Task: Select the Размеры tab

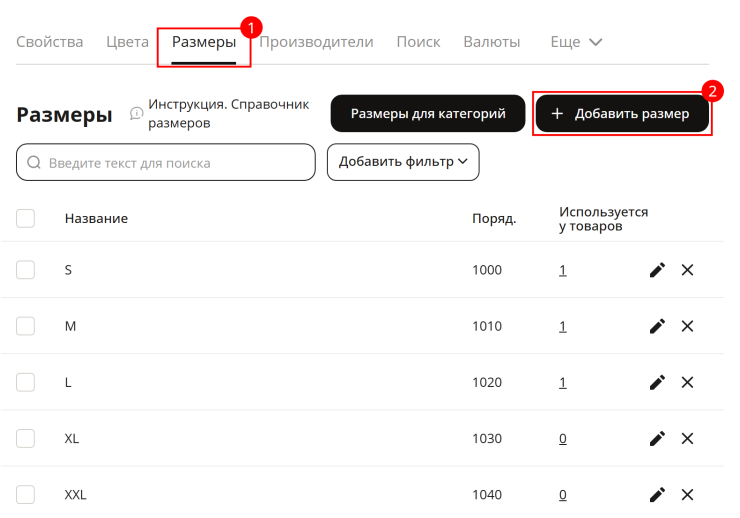Action: coord(204,42)
